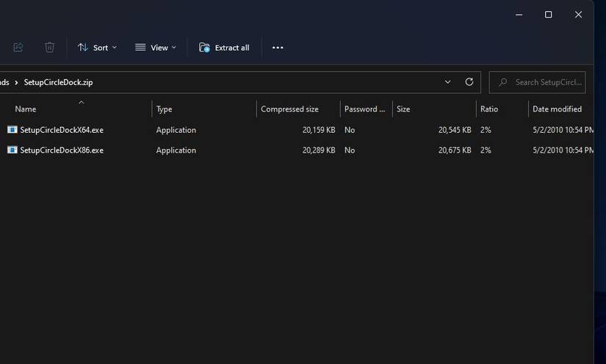
Task: Expand the address bar history chevron
Action: [447, 82]
